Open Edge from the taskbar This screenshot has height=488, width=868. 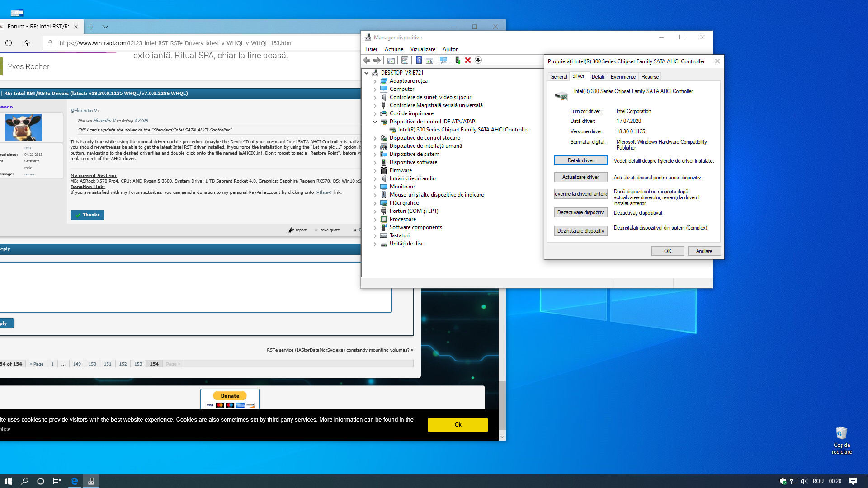pyautogui.click(x=75, y=481)
